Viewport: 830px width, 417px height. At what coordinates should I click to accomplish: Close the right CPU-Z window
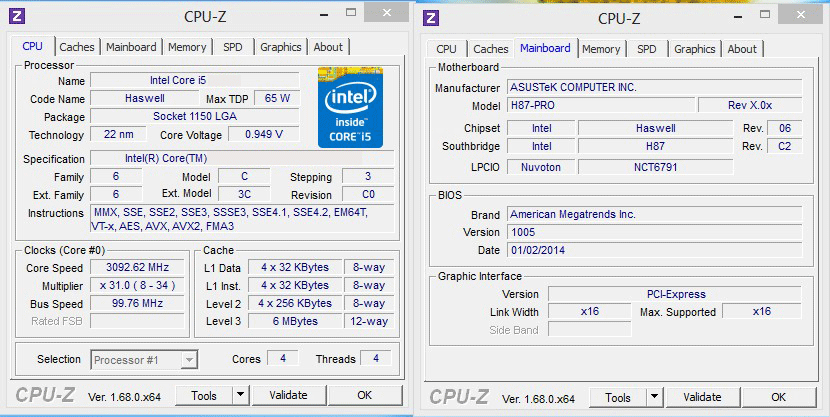(x=800, y=14)
